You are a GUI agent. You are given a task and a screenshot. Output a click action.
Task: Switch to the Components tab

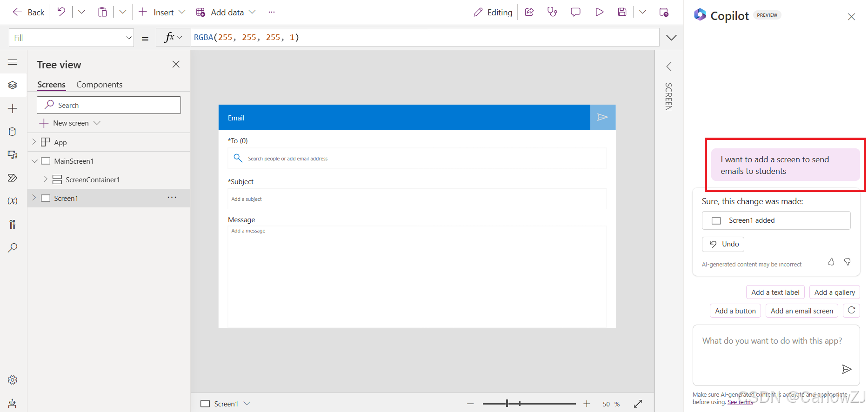coord(100,85)
